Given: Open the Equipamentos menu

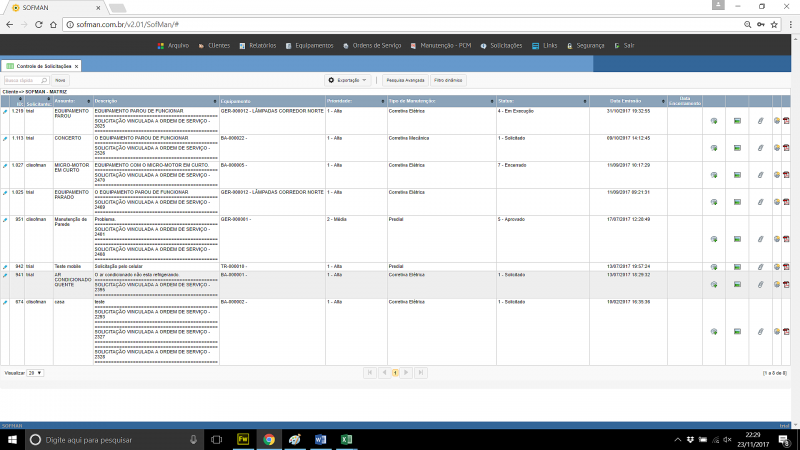Looking at the screenshot, I should [314, 45].
